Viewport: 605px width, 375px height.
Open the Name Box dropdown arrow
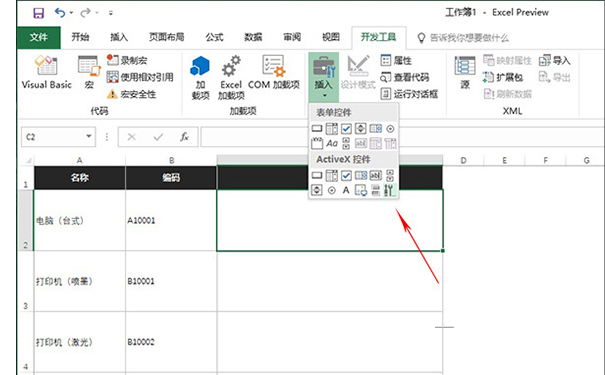[x=89, y=136]
